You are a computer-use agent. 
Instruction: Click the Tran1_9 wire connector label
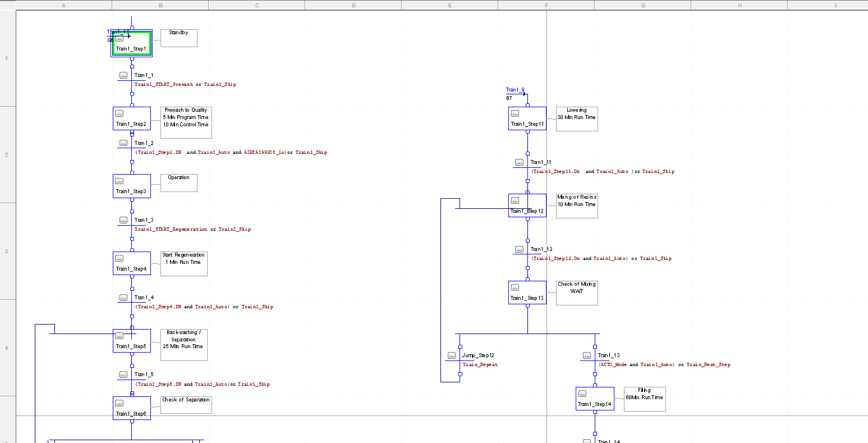pyautogui.click(x=515, y=90)
